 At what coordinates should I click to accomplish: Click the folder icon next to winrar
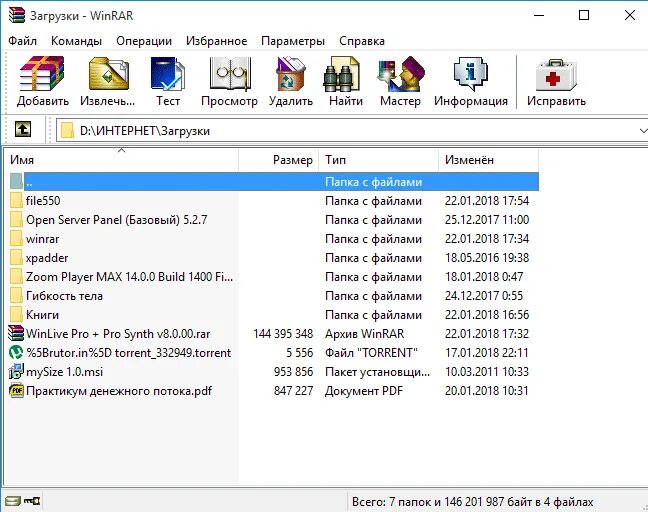click(16, 238)
